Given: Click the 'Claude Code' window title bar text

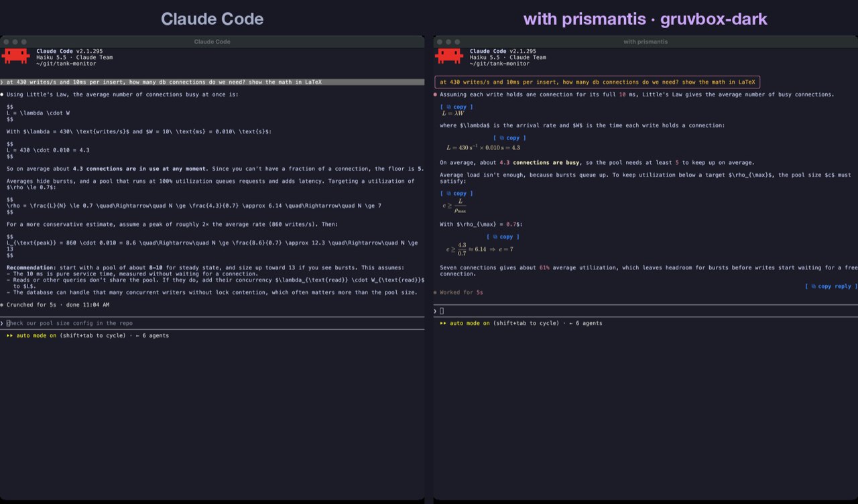Looking at the screenshot, I should (x=212, y=42).
